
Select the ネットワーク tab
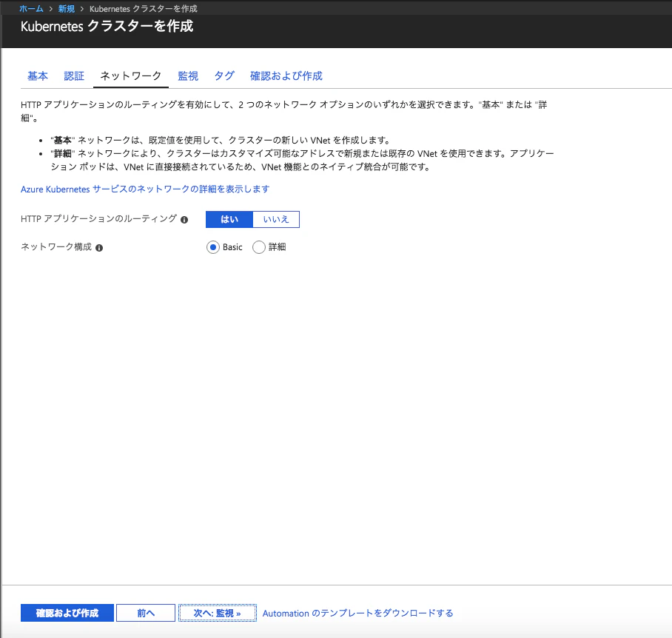[x=131, y=75]
